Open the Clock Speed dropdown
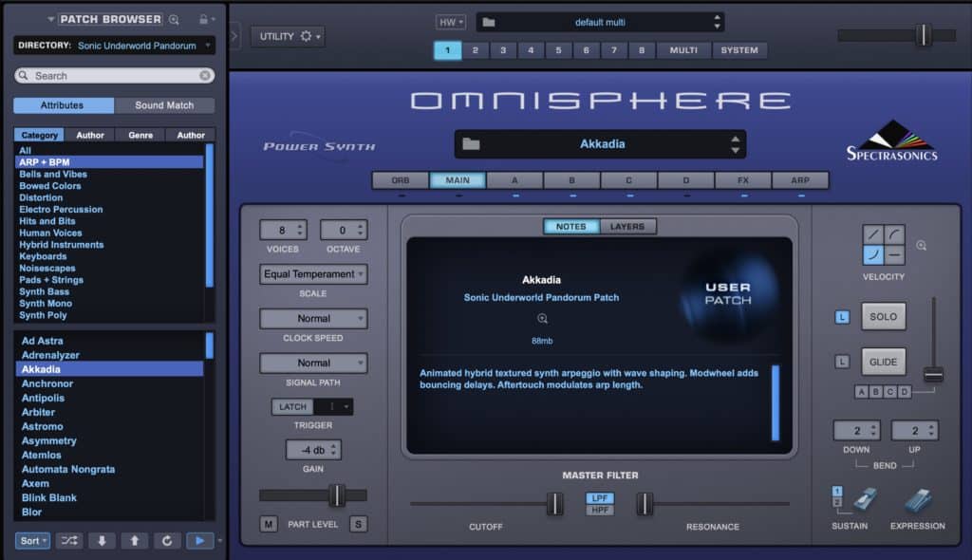 point(313,319)
